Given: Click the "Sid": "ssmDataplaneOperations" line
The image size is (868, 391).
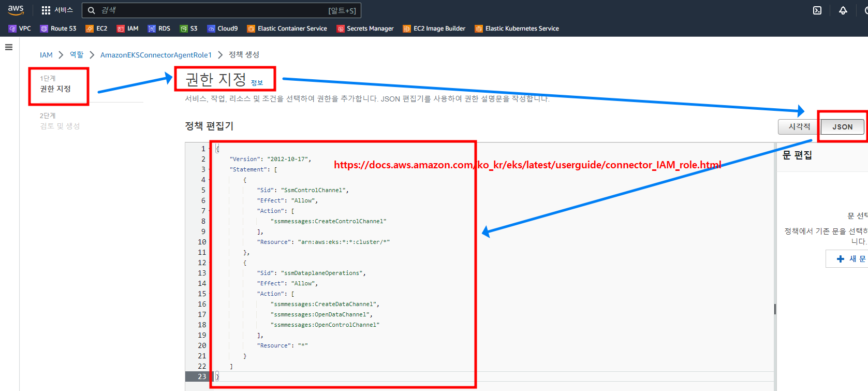Looking at the screenshot, I should point(311,273).
